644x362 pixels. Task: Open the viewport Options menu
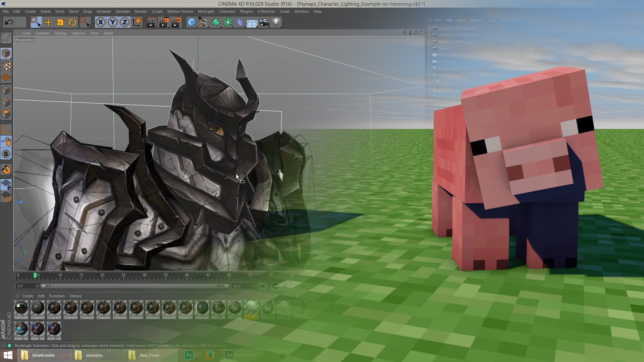[x=78, y=33]
